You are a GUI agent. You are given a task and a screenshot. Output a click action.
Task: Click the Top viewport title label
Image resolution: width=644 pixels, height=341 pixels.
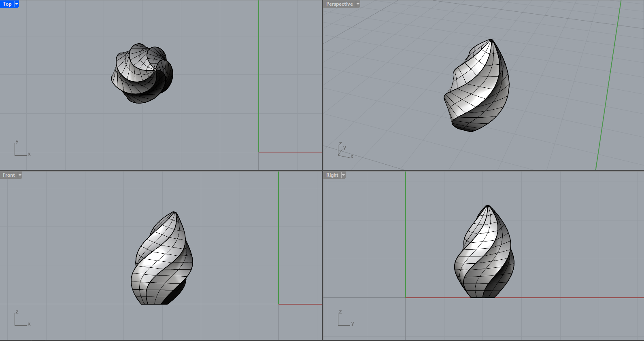(7, 4)
